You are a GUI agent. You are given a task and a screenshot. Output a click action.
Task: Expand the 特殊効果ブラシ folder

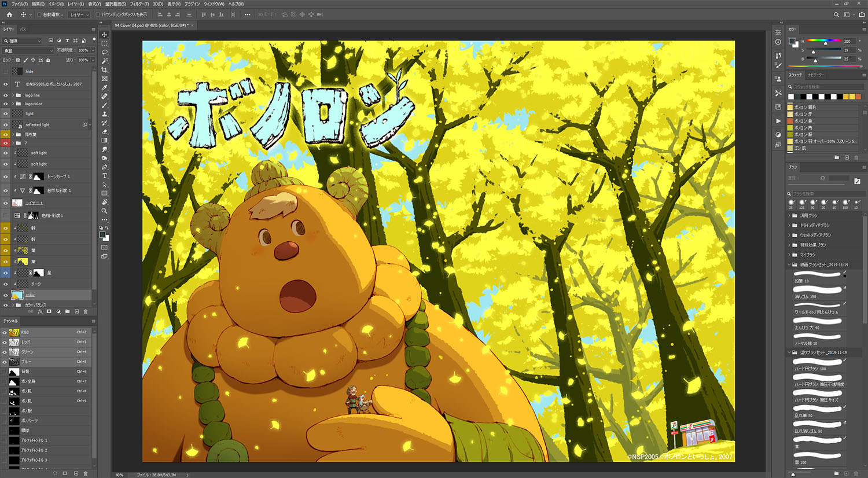(x=789, y=245)
